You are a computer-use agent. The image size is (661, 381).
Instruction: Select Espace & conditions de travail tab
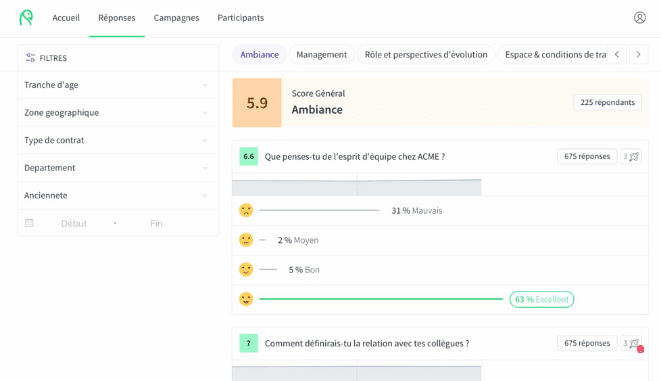click(553, 55)
